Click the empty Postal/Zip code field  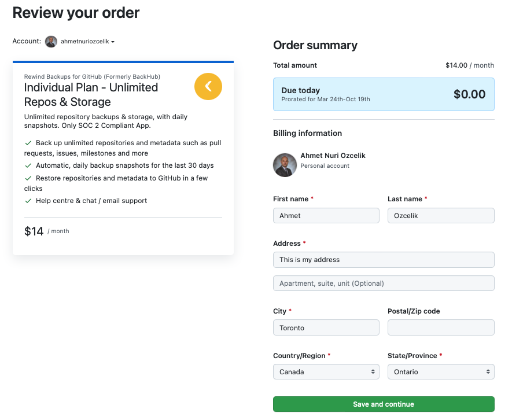pyautogui.click(x=441, y=327)
